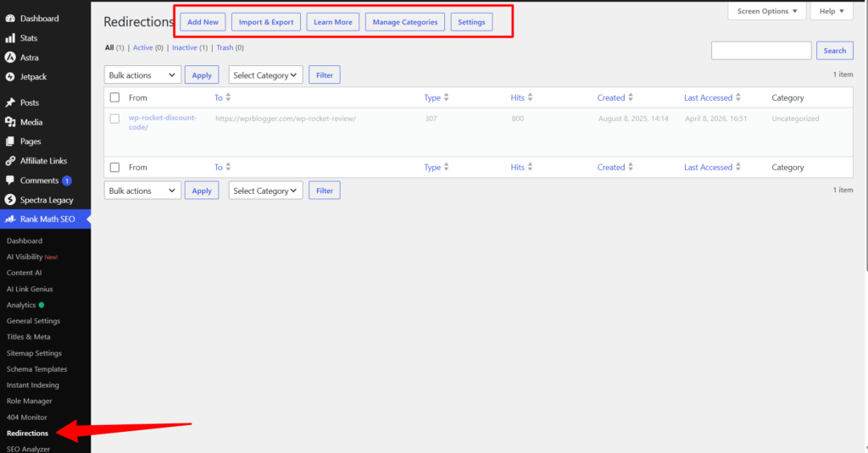
Task: Click the Settings button beside Manage Categories
Action: point(471,22)
